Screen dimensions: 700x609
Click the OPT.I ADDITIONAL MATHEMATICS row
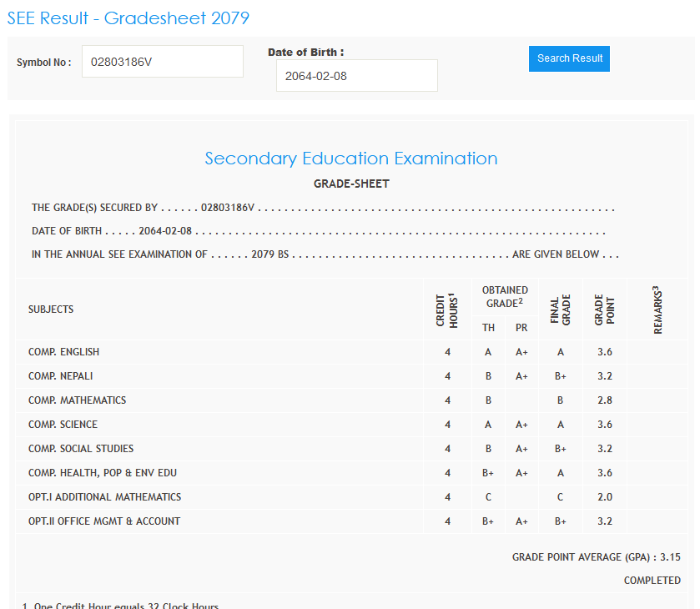[104, 497]
